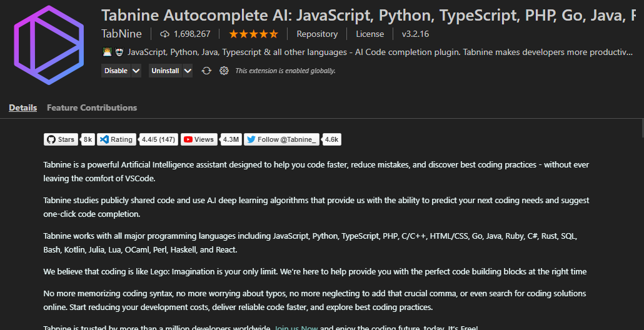Click the TabNine publisher name

point(121,34)
